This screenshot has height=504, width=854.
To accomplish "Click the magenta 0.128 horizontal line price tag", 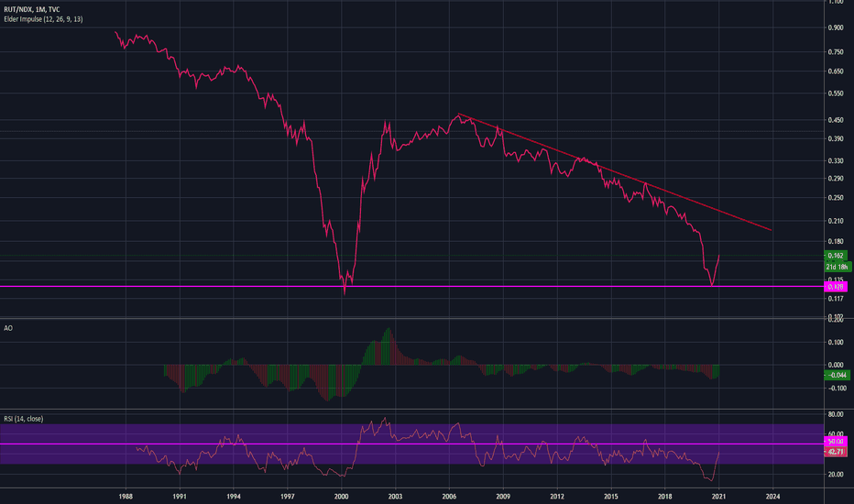I will [836, 287].
